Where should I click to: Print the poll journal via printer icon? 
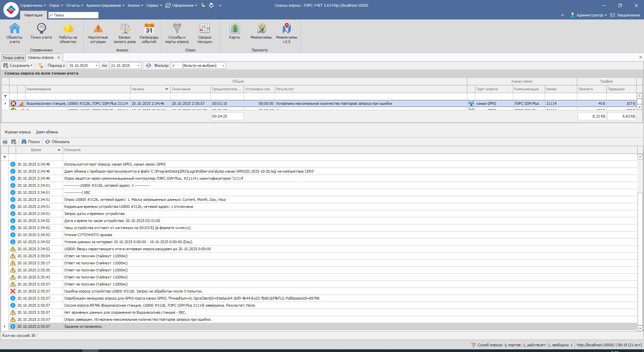pos(5,142)
